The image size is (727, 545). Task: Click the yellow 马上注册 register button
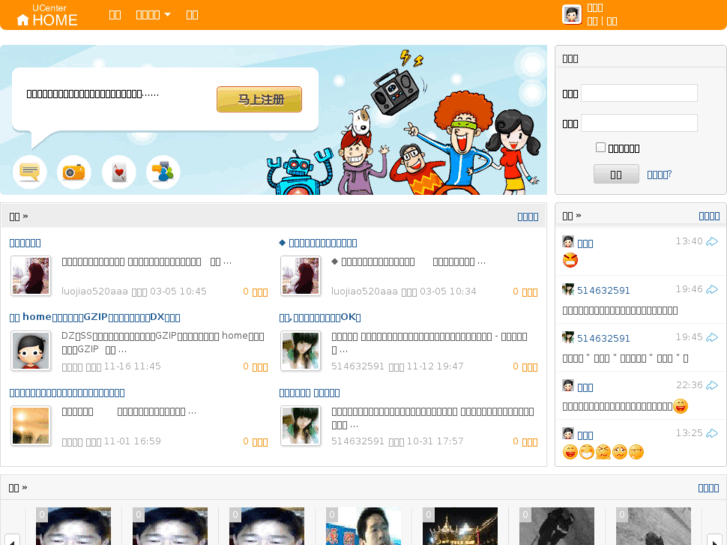259,99
